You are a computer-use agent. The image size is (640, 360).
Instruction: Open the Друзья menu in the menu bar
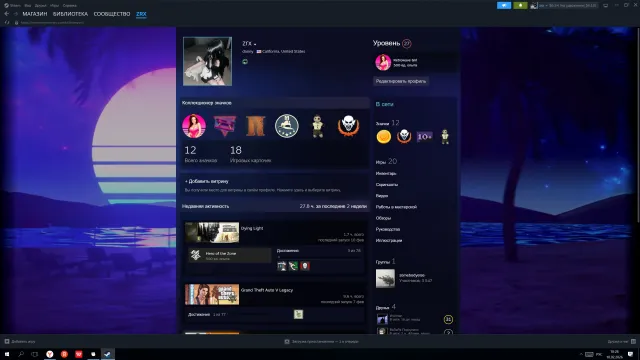40,5
